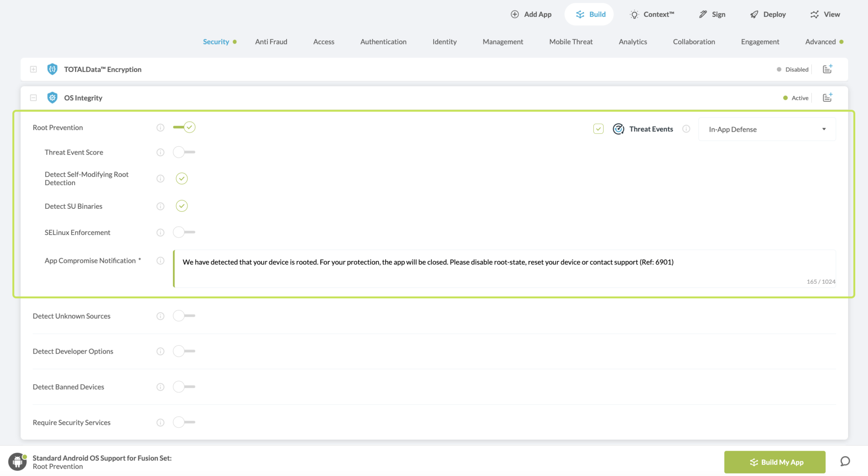Image resolution: width=868 pixels, height=476 pixels.
Task: Click the info icon next to Threat Events
Action: (686, 129)
